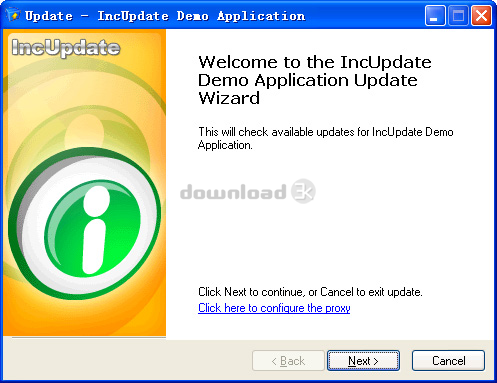This screenshot has width=497, height=383.
Task: Click the green info symbol graphic
Action: [x=92, y=228]
